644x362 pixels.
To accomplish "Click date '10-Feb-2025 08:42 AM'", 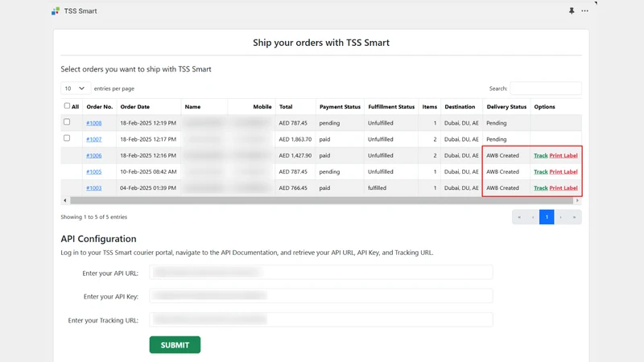I will (x=148, y=171).
